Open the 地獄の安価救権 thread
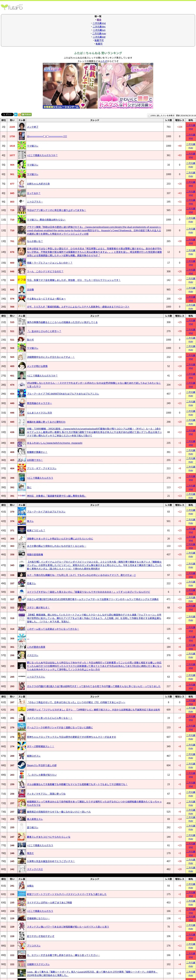The image size is (196, 980). tap(35, 555)
